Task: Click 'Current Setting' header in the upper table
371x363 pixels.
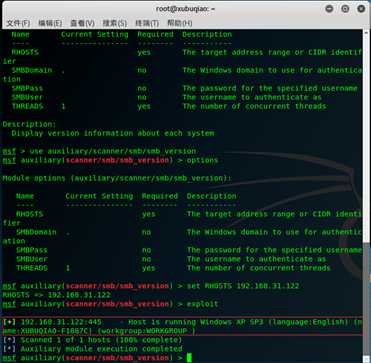Action: 94,34
